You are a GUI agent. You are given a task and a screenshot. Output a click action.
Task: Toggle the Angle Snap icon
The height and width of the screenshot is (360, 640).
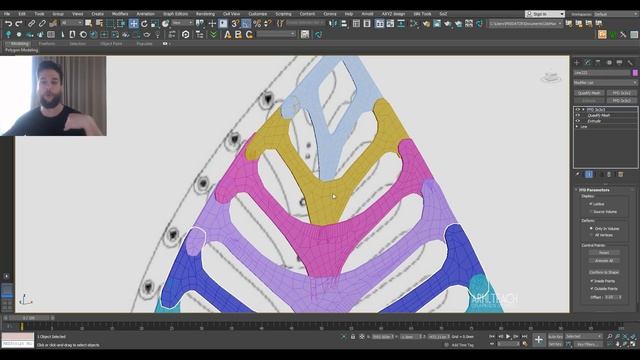(x=246, y=24)
